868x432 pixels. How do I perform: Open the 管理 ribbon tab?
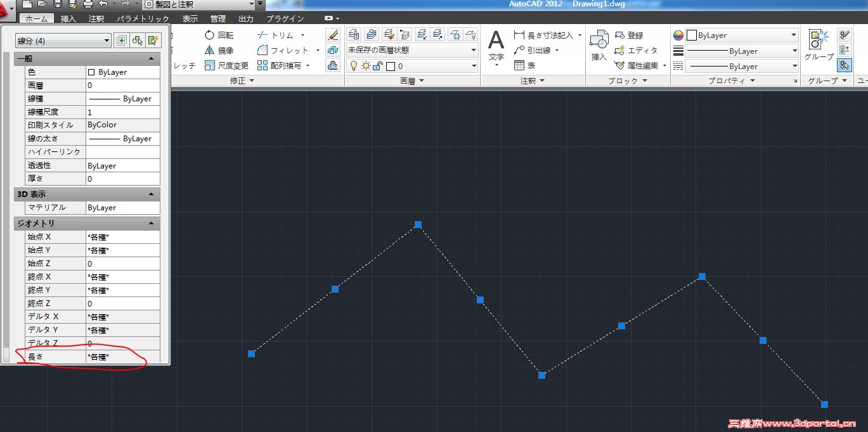(217, 19)
